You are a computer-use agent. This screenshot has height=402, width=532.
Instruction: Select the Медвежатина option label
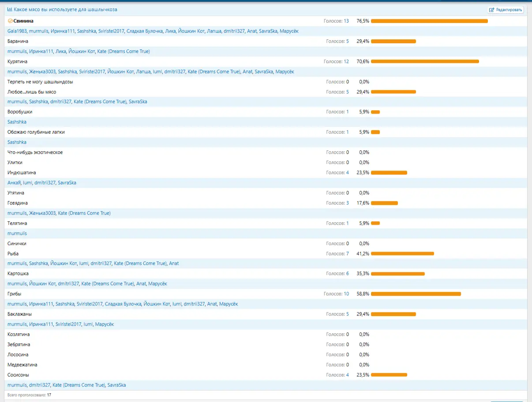[22, 365]
